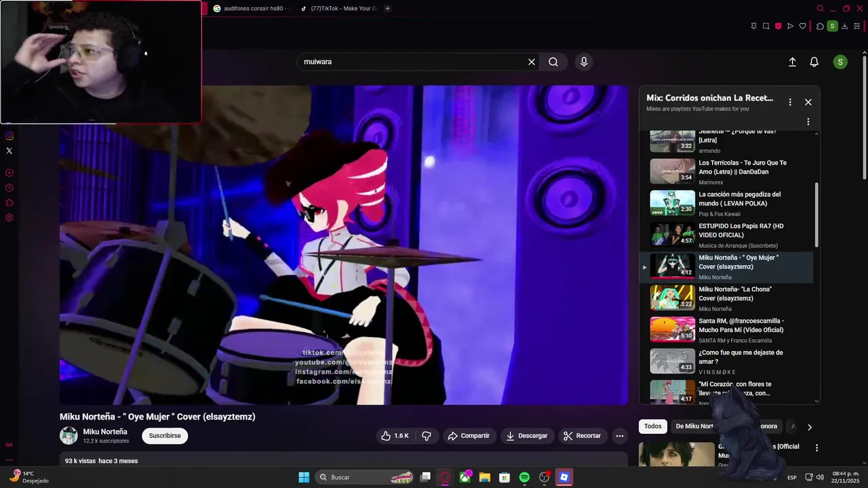Open the GX icon at the sidebar's bottom
This screenshot has width=868, height=488.
(x=9, y=445)
